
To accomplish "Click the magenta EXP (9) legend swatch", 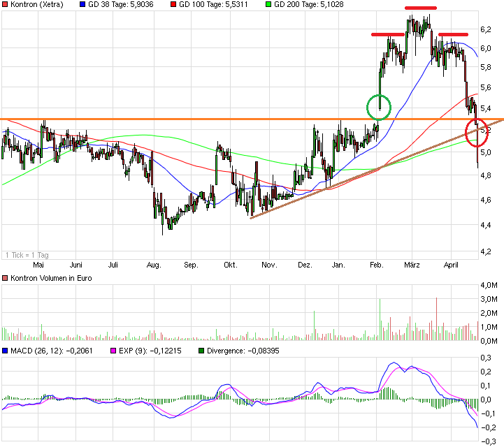I will [x=113, y=351].
